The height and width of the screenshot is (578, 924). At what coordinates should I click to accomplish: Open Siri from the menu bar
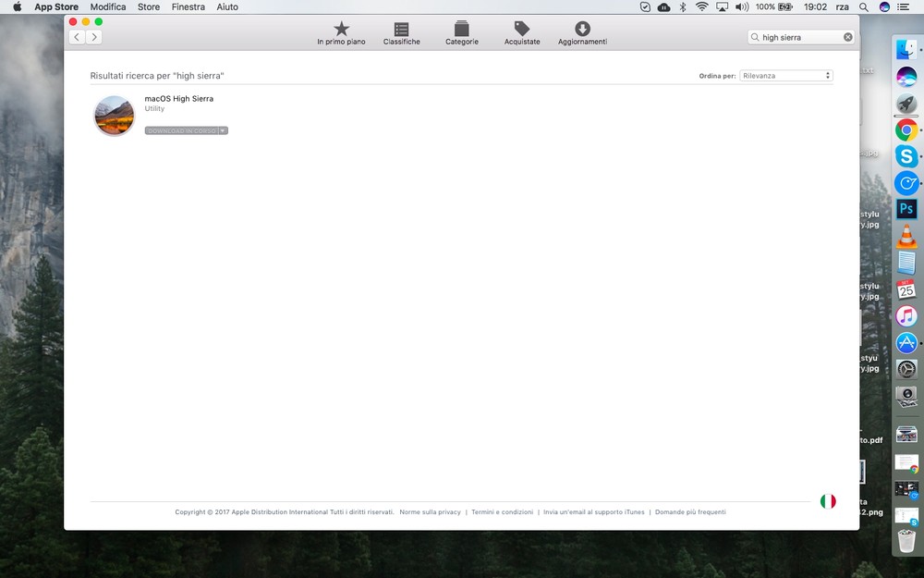tap(884, 7)
